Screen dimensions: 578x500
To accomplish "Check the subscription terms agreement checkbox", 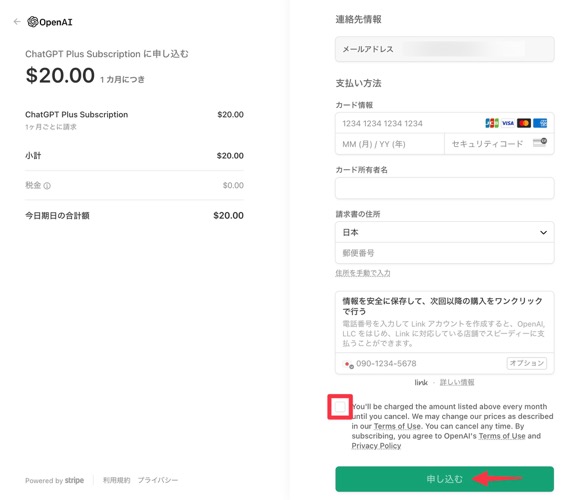I will point(340,407).
